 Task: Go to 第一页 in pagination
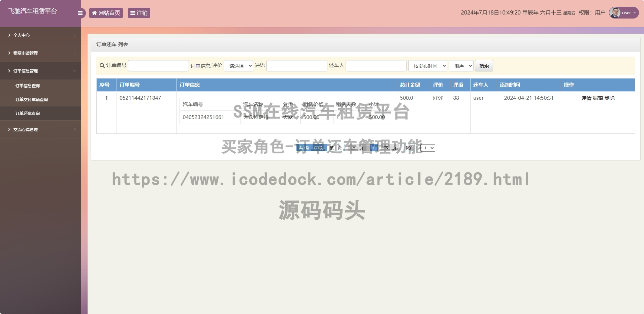[x=336, y=148]
